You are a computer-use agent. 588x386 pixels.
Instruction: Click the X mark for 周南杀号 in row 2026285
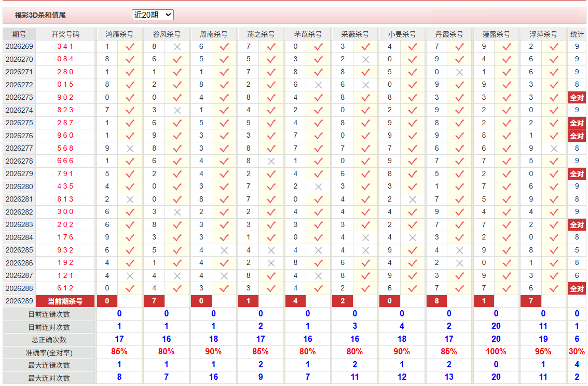click(224, 250)
